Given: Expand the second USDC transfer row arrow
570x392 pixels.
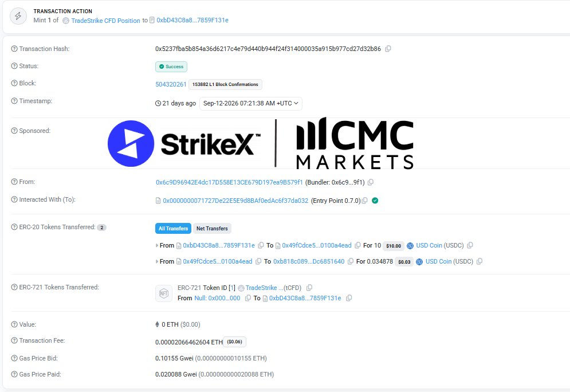Looking at the screenshot, I should pyautogui.click(x=156, y=261).
